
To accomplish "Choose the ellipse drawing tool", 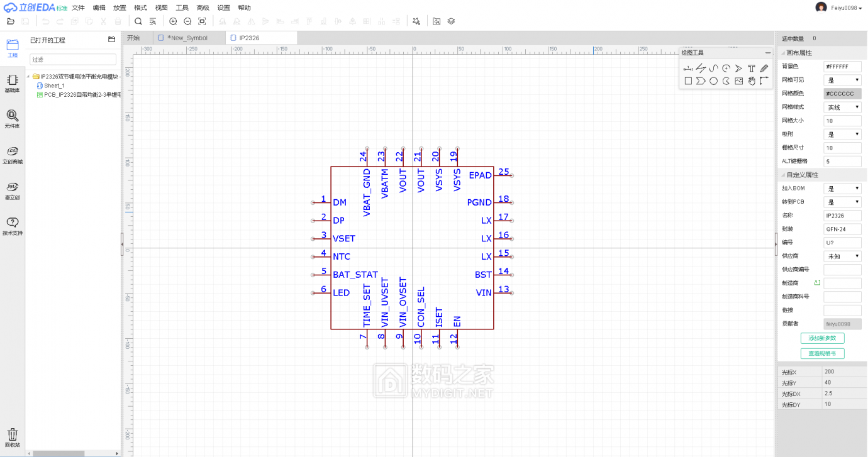I will click(713, 81).
